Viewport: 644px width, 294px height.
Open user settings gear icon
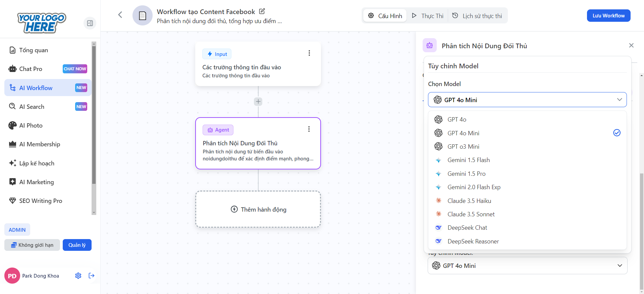click(78, 276)
